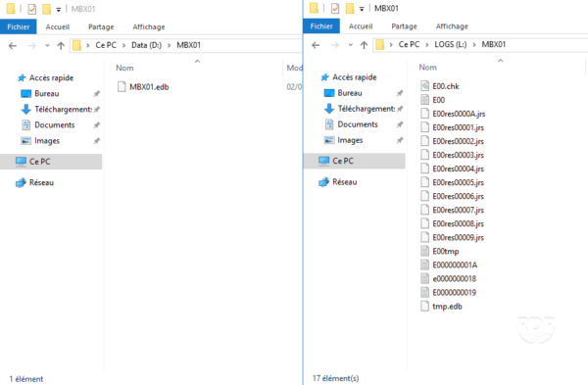
Task: Click MBX01 breadcrumb in left address bar
Action: 188,45
